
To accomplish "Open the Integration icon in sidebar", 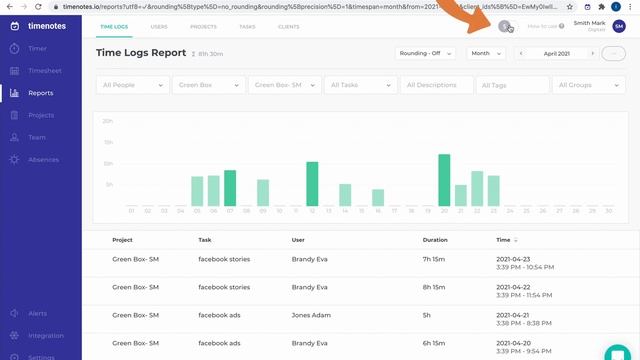I will point(14,336).
